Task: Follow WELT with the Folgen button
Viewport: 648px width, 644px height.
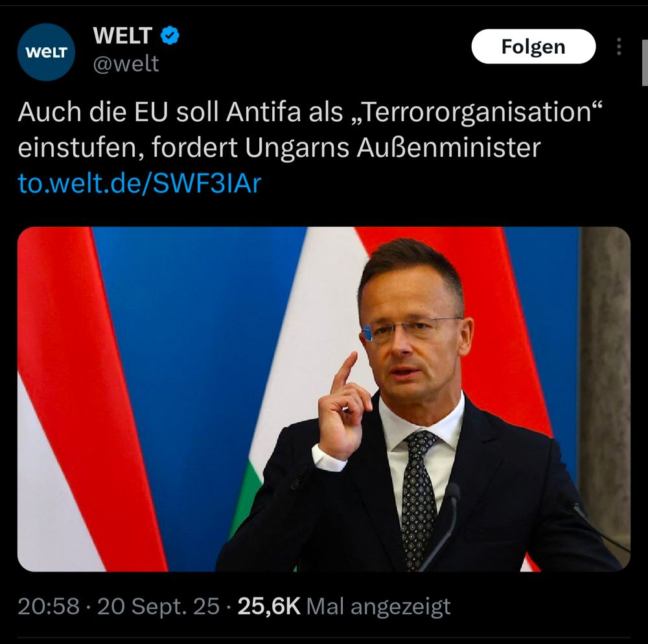Action: coord(533,46)
